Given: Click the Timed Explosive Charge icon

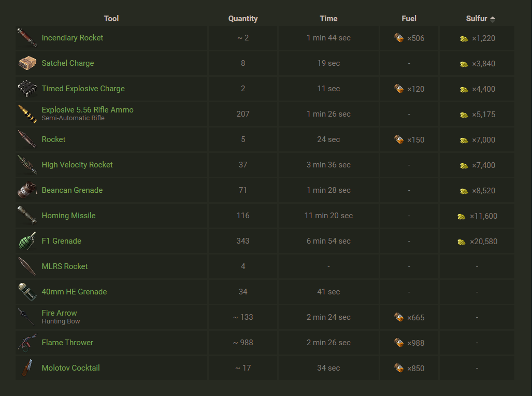Looking at the screenshot, I should pos(27,89).
